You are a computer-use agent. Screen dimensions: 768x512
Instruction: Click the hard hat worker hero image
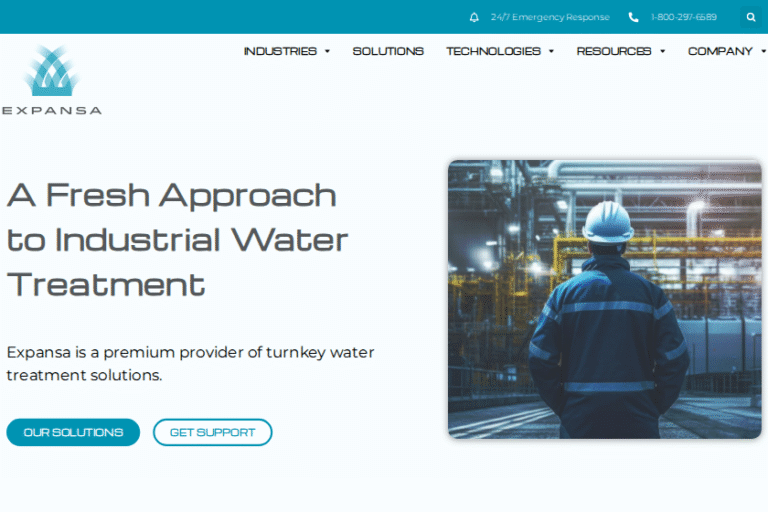(604, 299)
